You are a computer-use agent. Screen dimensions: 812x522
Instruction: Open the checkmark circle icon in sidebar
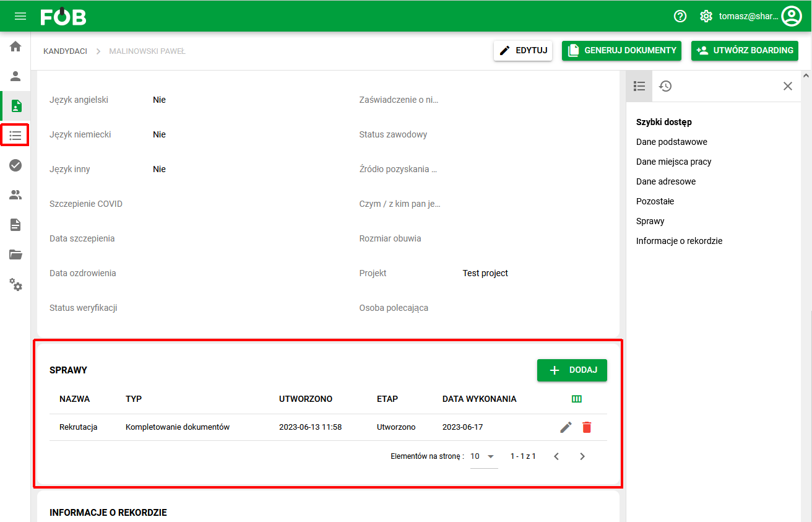[x=15, y=165]
